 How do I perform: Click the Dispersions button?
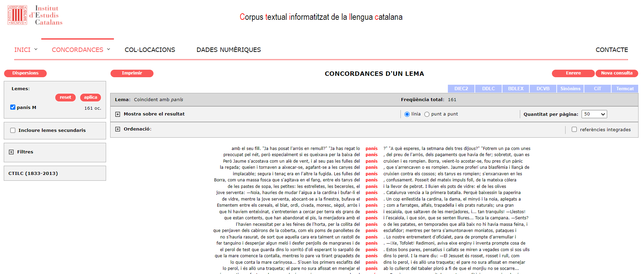coord(25,73)
